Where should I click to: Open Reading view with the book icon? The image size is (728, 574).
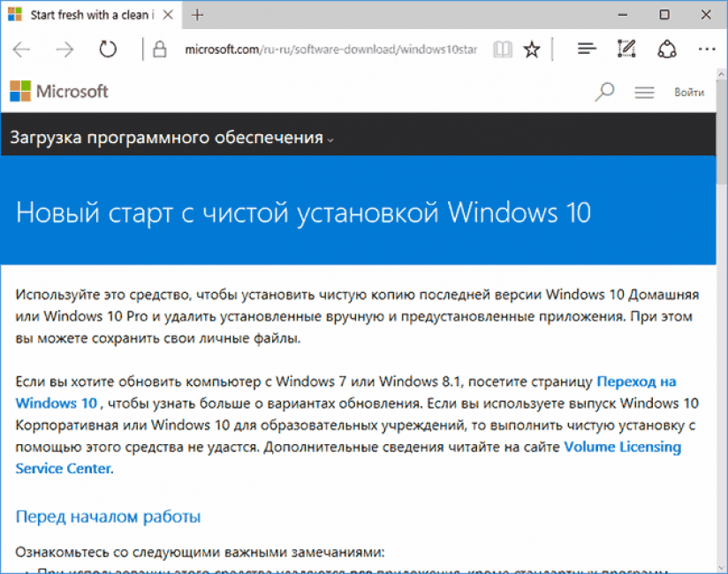click(503, 49)
